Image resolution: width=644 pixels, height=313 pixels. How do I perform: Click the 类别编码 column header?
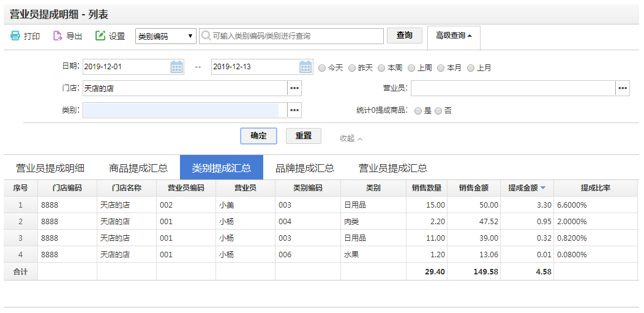coord(308,188)
